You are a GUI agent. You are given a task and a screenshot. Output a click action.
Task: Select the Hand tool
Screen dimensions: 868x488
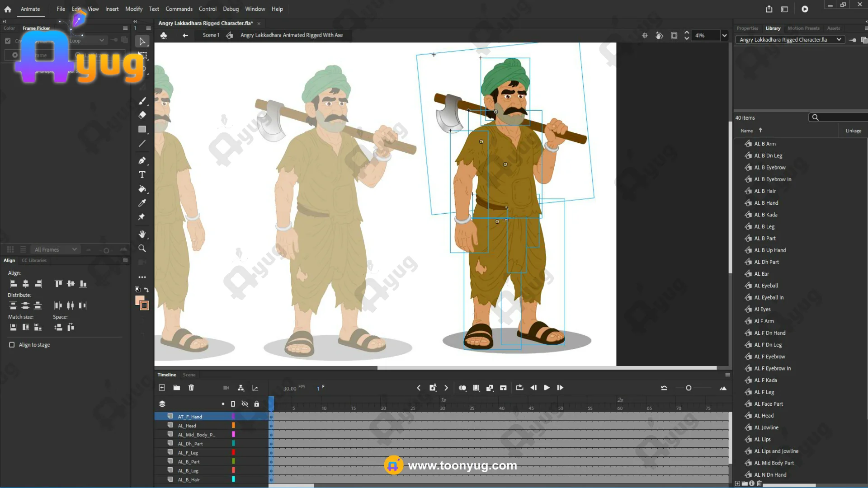(x=142, y=234)
